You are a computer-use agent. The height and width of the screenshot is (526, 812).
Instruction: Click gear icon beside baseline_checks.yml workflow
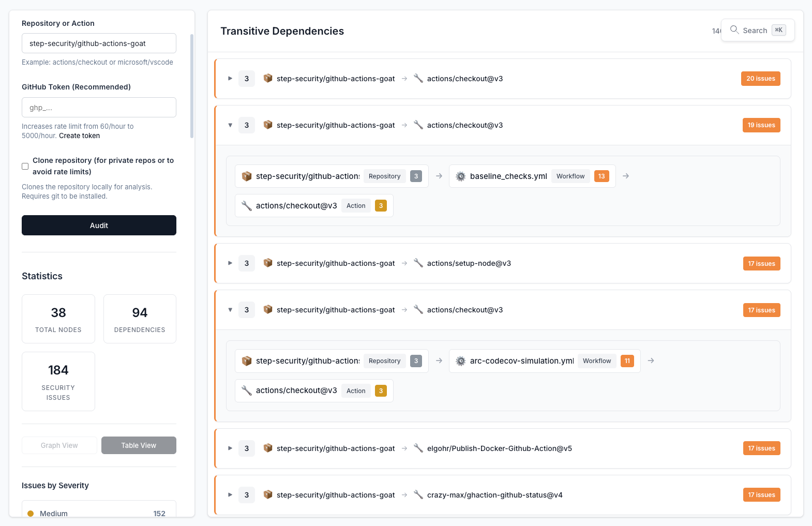(460, 176)
